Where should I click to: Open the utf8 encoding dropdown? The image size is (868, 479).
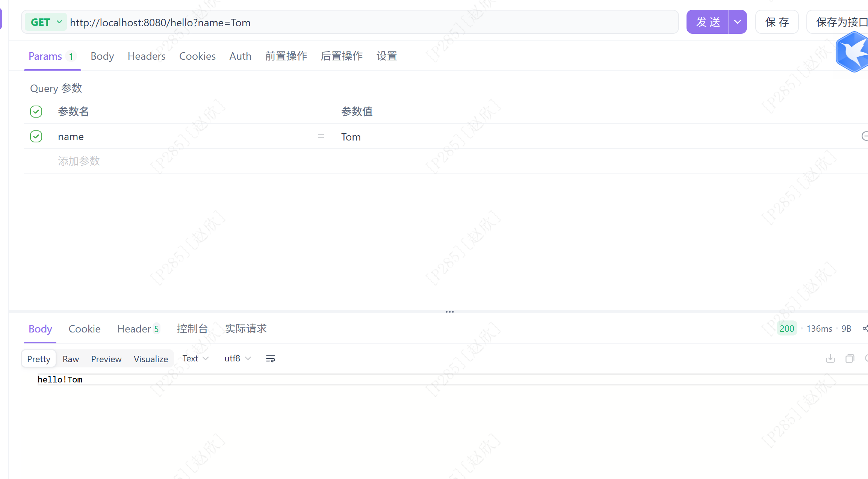pyautogui.click(x=237, y=359)
